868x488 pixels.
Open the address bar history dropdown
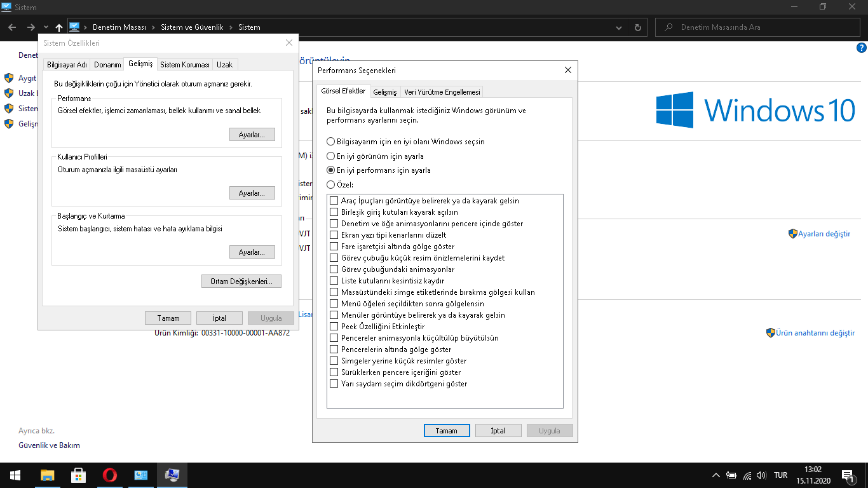[x=620, y=27]
